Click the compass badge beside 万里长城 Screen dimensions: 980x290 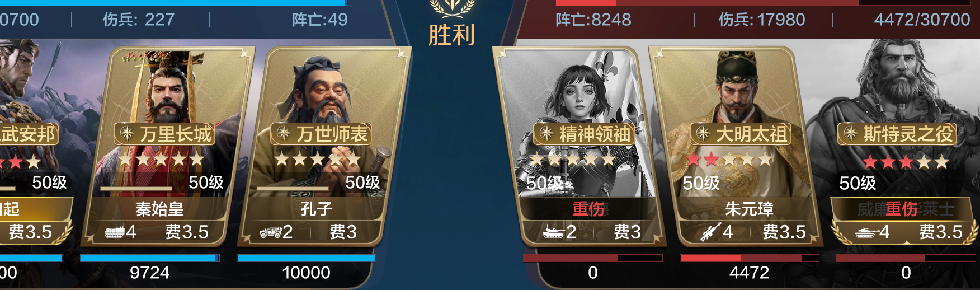point(128,134)
